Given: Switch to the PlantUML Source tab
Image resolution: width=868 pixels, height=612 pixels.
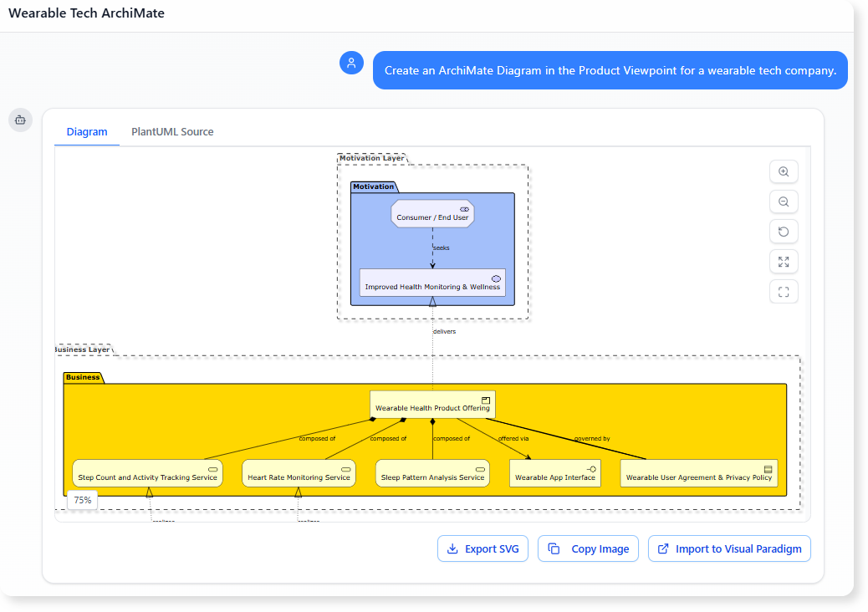Looking at the screenshot, I should 171,131.
